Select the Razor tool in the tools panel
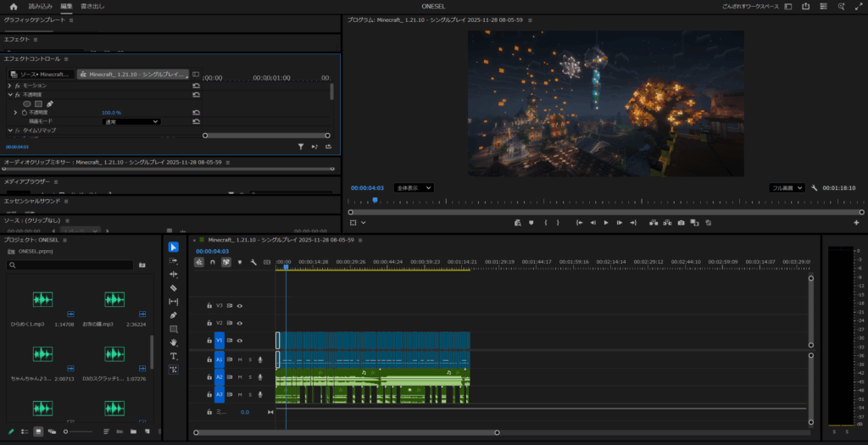 [x=174, y=288]
